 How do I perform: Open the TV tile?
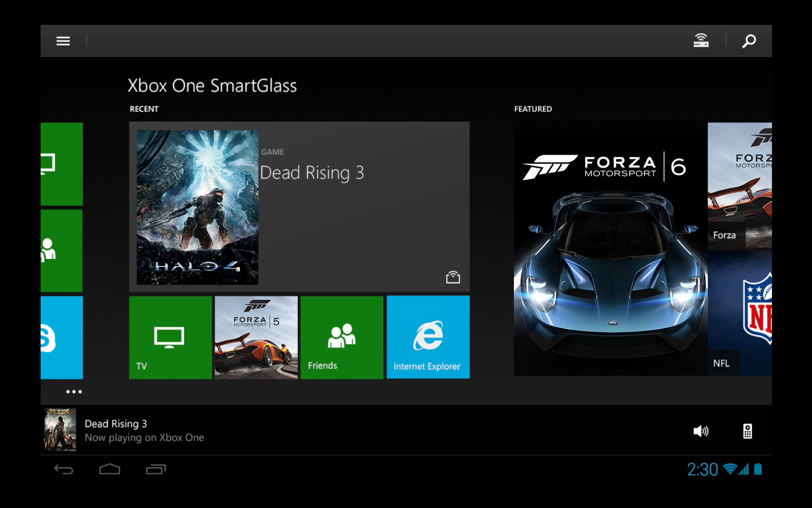tap(171, 337)
